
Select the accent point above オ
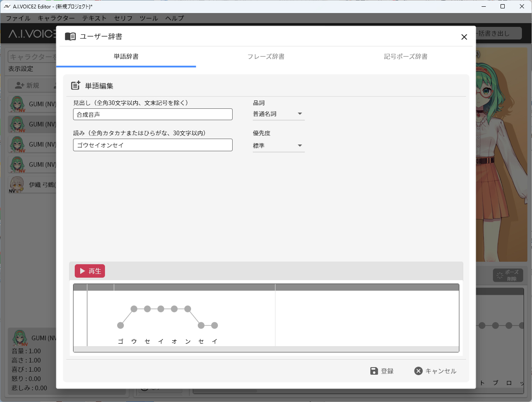pos(174,309)
